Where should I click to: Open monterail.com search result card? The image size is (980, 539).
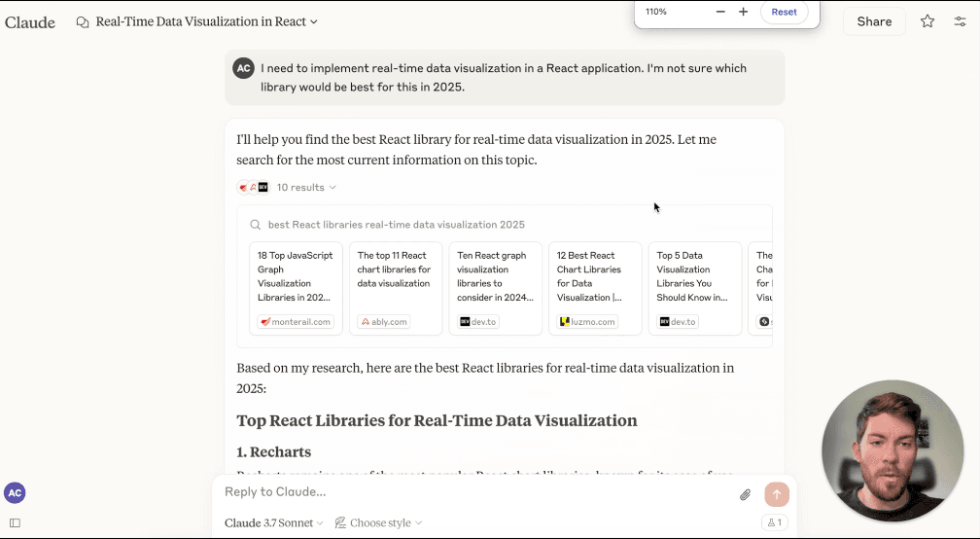[296, 288]
